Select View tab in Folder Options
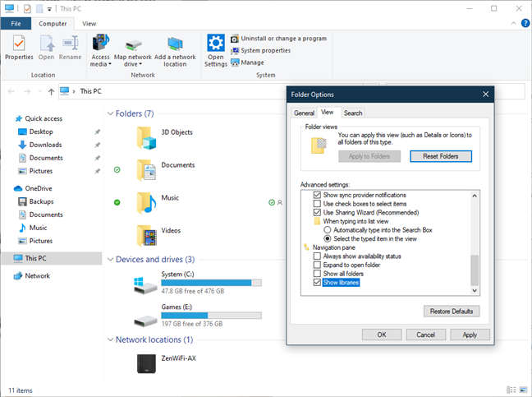 328,113
